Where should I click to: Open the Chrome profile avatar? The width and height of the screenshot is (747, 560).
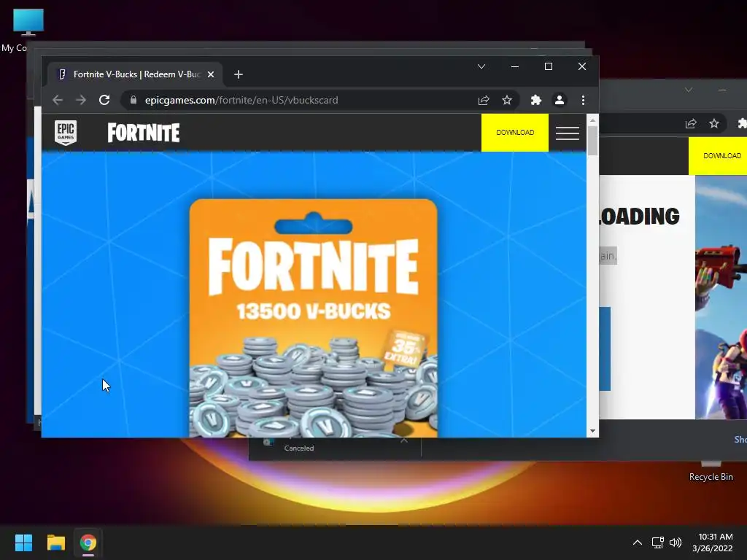click(560, 100)
